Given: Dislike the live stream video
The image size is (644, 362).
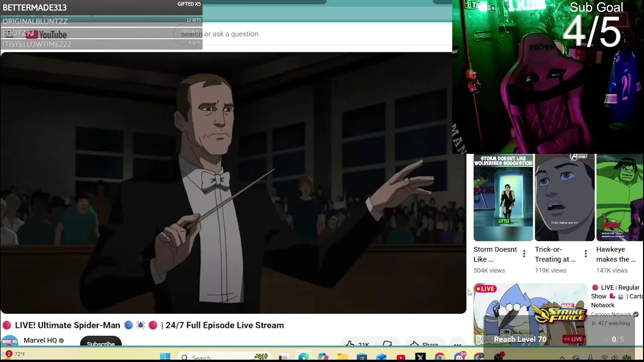Looking at the screenshot, I should 387,344.
